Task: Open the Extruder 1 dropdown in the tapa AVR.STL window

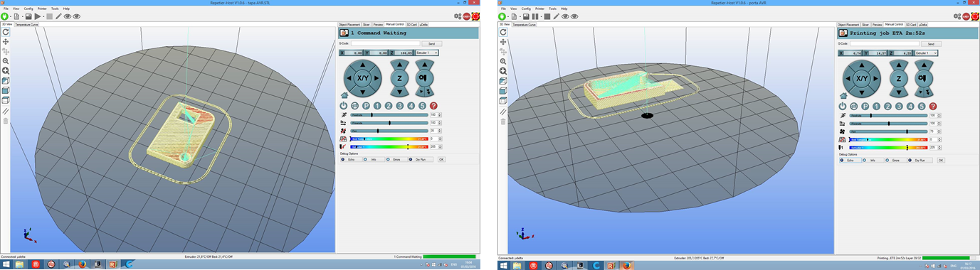Action: [x=427, y=53]
